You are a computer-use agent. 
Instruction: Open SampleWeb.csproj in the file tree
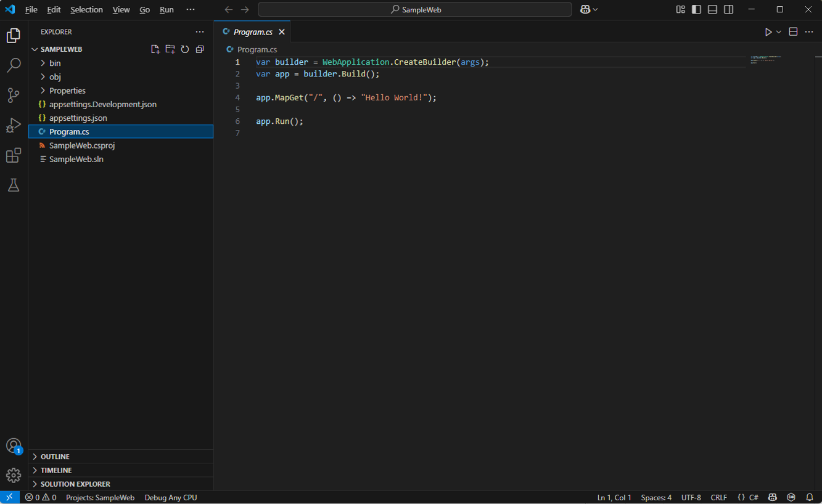click(x=82, y=145)
